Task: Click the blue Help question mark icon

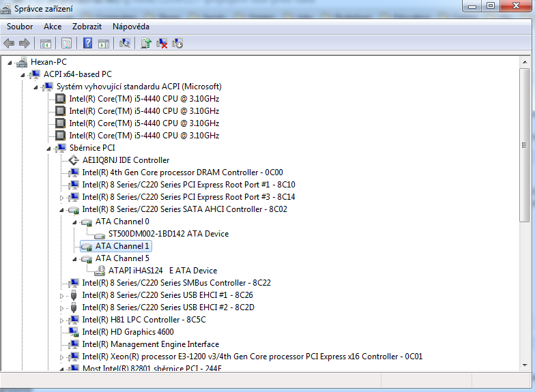Action: pos(87,43)
